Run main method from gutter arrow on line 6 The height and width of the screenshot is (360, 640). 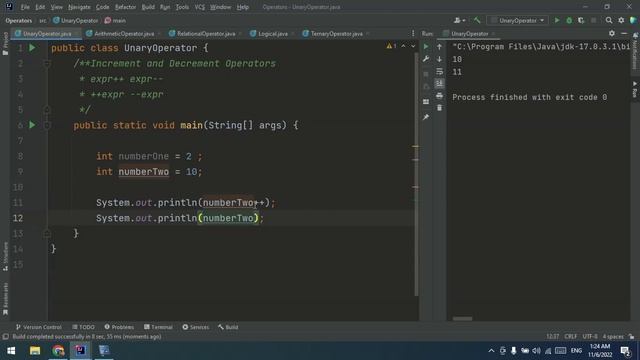pyautogui.click(x=32, y=125)
